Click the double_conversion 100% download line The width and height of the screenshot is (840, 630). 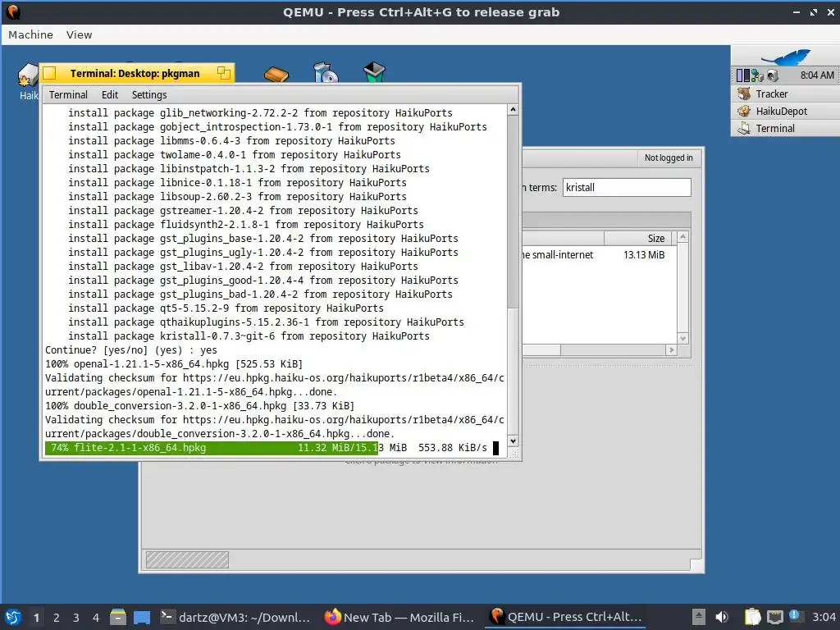(199, 406)
